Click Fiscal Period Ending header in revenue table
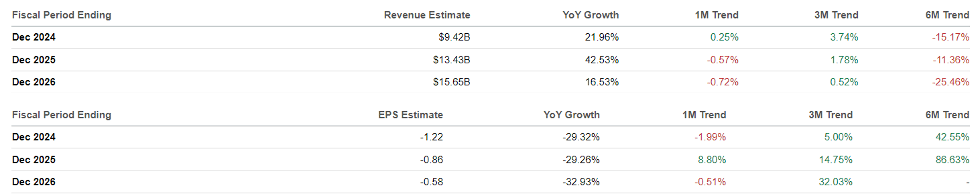980x195 pixels. (x=62, y=15)
